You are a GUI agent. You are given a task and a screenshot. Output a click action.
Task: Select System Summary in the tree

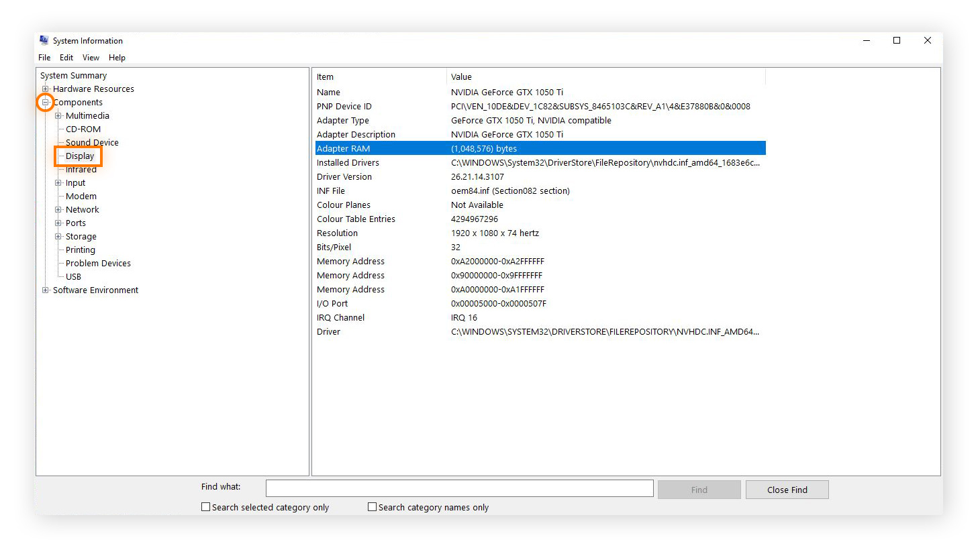[x=73, y=76]
